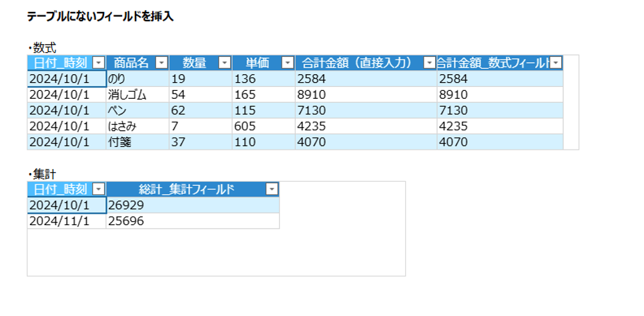644x316 pixels.
Task: Open the 日付_時刻 filter dropdown in formula table
Action: [99, 63]
